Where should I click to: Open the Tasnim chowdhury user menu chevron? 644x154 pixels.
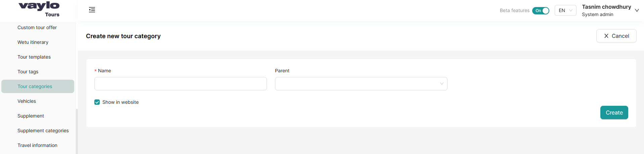637,11
